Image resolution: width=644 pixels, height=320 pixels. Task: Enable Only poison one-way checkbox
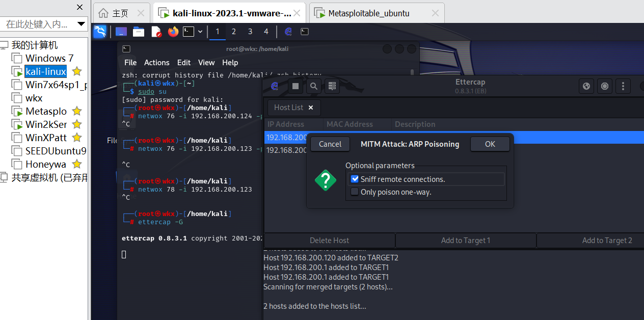tap(355, 192)
